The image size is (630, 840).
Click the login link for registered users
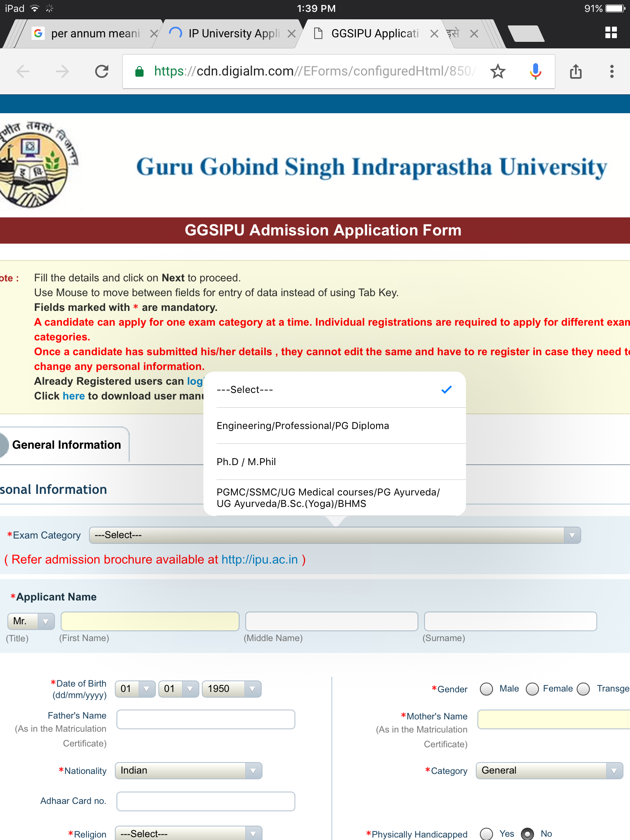coord(195,381)
